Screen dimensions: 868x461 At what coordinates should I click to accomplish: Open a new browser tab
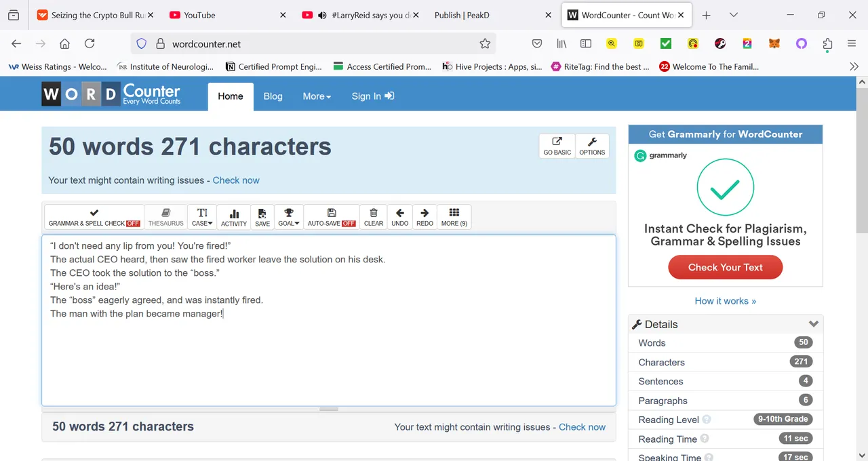[706, 15]
